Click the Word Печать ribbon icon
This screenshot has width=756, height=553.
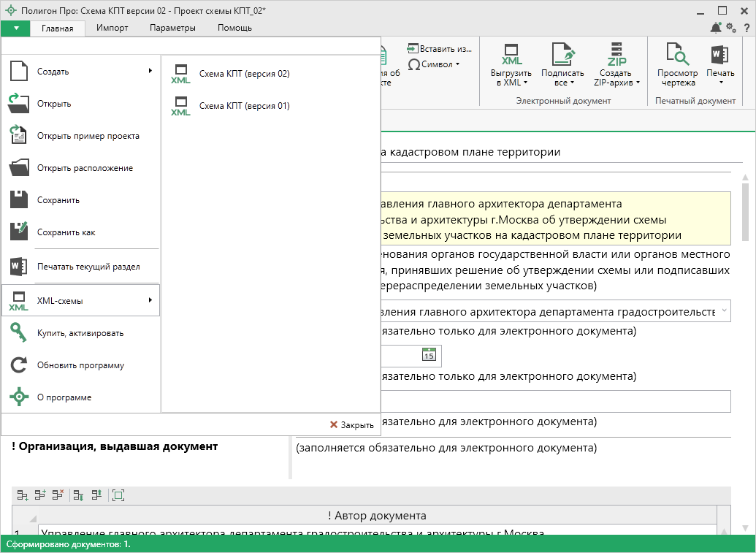[x=719, y=56]
